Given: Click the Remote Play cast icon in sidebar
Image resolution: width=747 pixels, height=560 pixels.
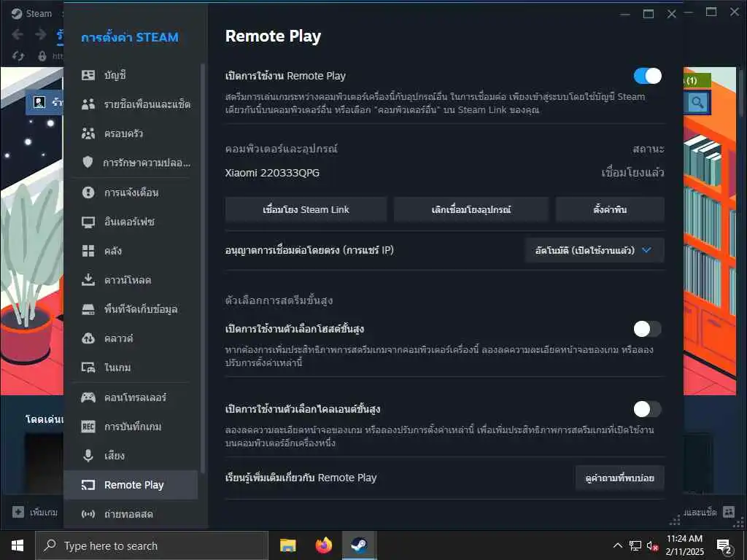Looking at the screenshot, I should coord(88,485).
